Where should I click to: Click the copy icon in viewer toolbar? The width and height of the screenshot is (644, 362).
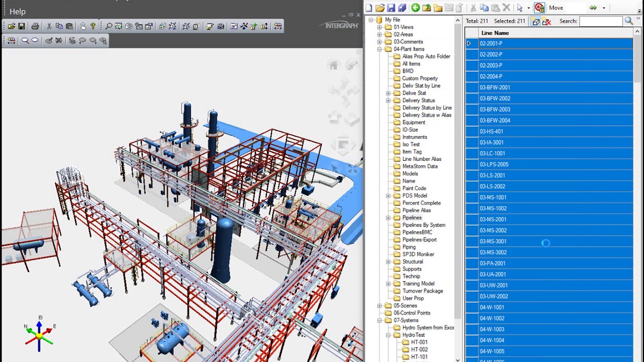59,26
